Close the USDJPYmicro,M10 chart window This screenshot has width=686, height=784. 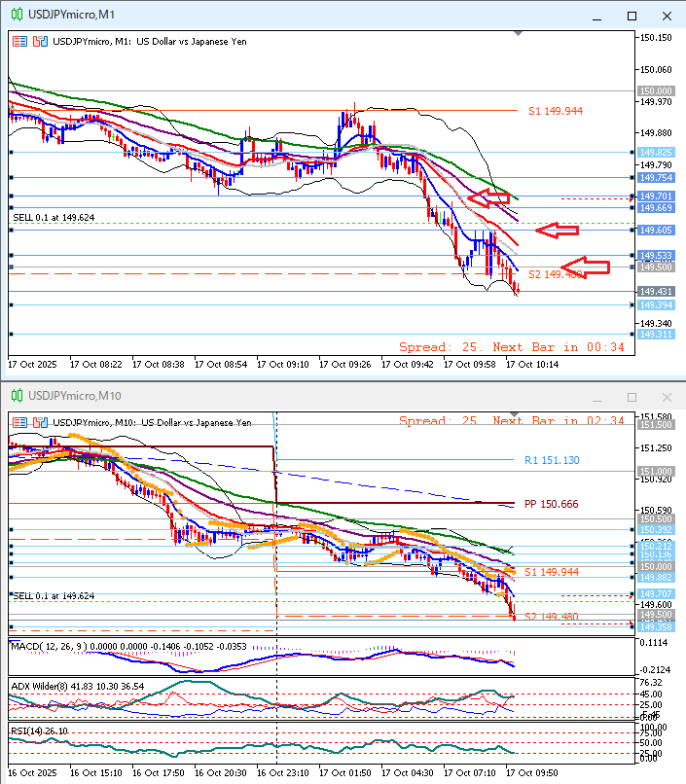click(x=667, y=397)
